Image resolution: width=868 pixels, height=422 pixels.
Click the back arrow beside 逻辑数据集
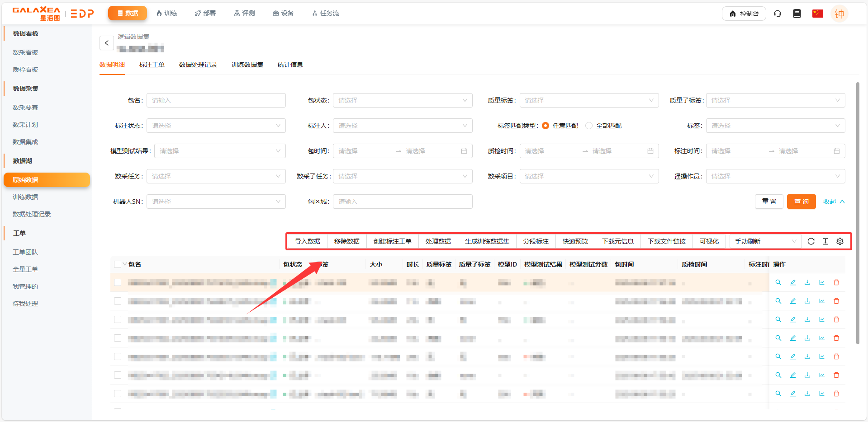point(107,43)
